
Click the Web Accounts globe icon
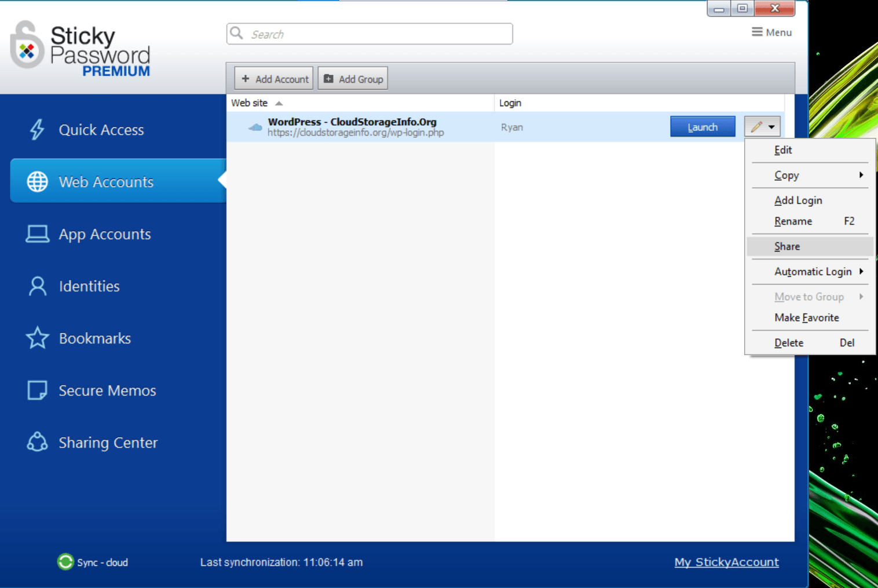38,182
